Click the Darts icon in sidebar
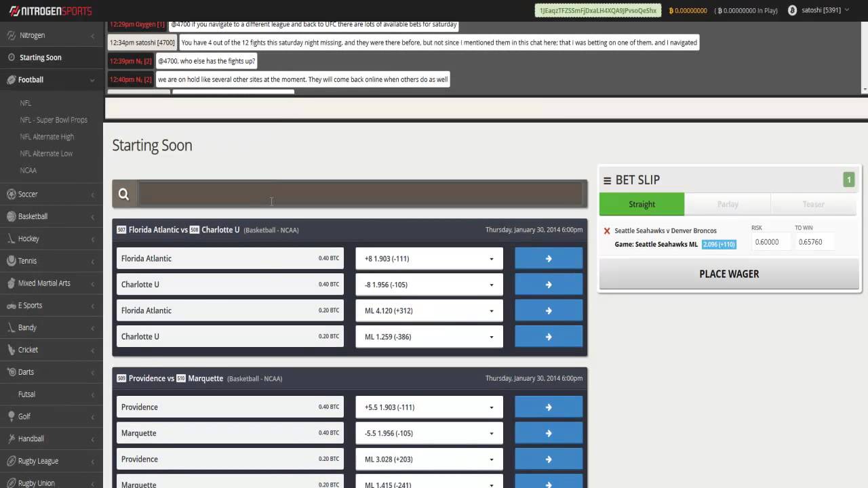 click(x=11, y=372)
